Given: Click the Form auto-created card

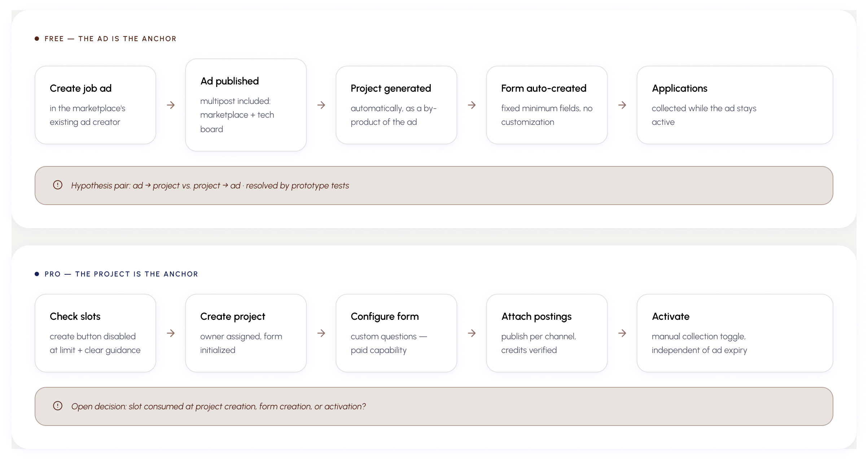Looking at the screenshot, I should [x=547, y=105].
